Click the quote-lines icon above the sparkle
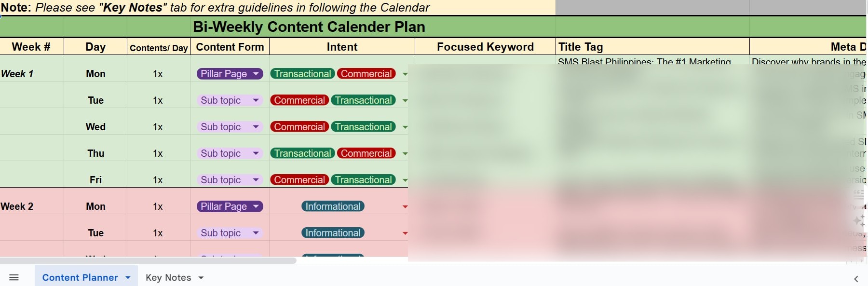This screenshot has height=286, width=868. (859, 195)
